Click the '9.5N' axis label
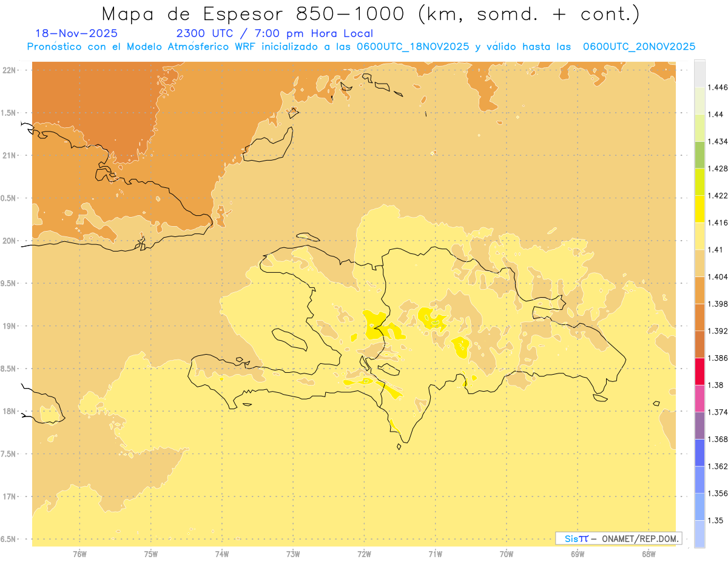The image size is (728, 562). tap(9, 283)
